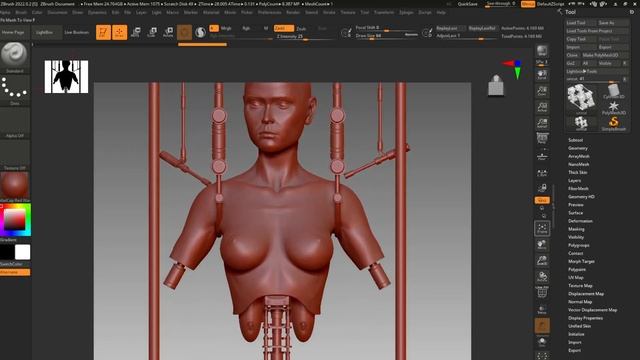Click the Rotate view icon

tap(542, 277)
